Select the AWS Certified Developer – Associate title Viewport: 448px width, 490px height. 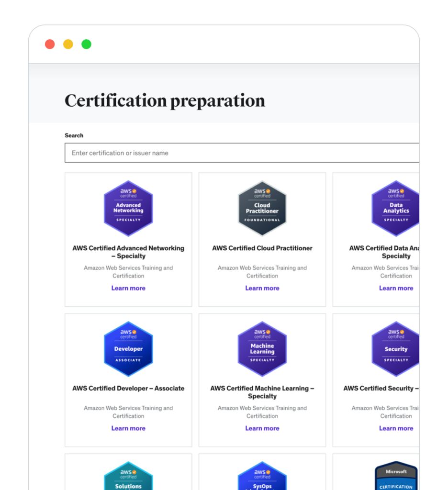point(128,389)
